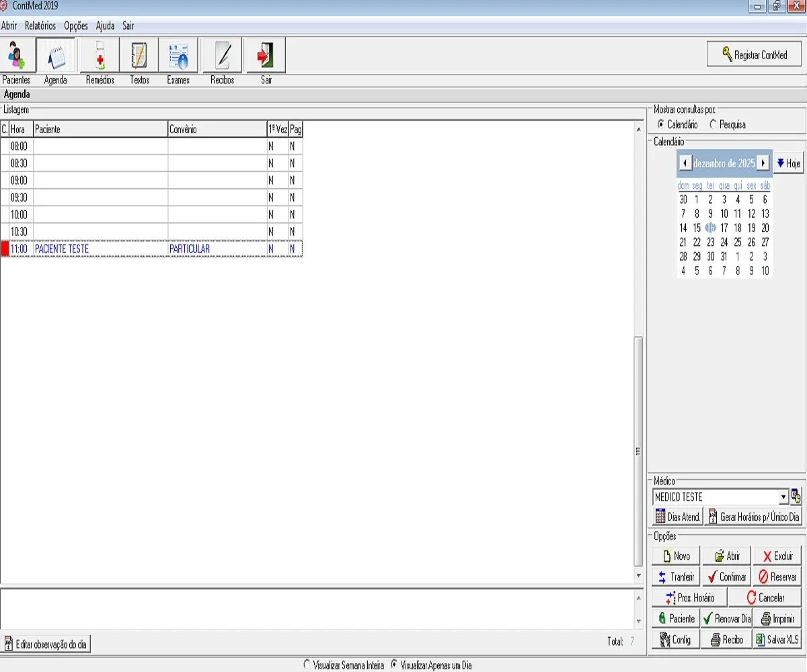Image resolution: width=807 pixels, height=672 pixels.
Task: Click the Novo appointment button
Action: coord(676,556)
